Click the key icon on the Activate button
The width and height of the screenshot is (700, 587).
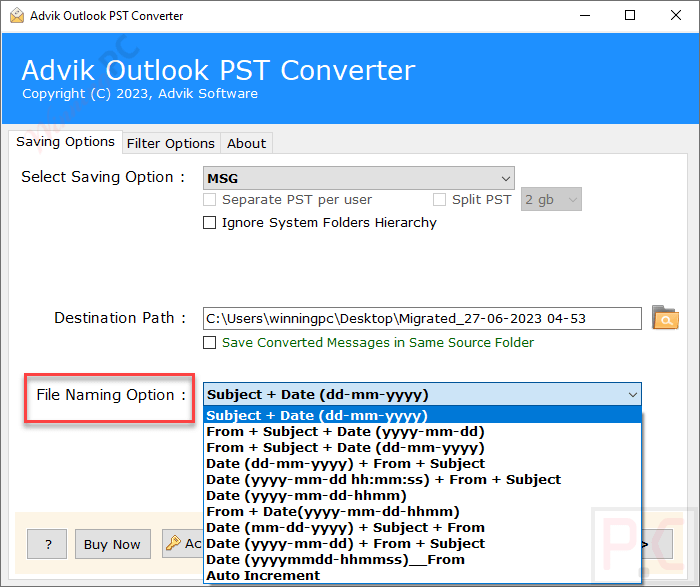pyautogui.click(x=173, y=543)
